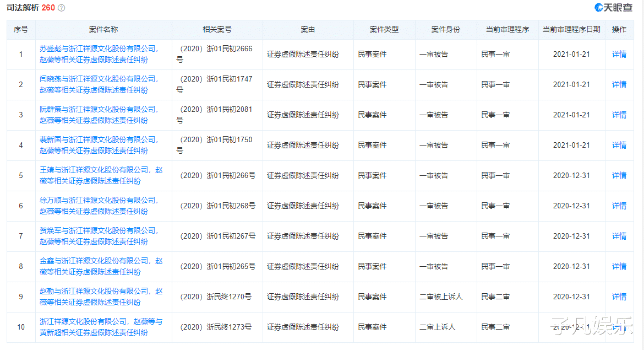Open 详情 for the first case row
This screenshot has width=644, height=350.
[619, 54]
